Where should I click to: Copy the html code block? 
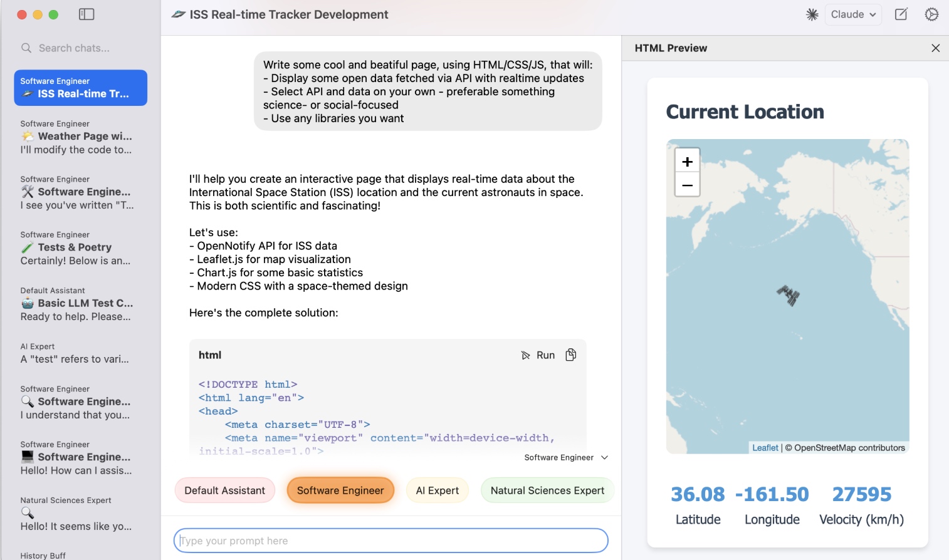571,355
